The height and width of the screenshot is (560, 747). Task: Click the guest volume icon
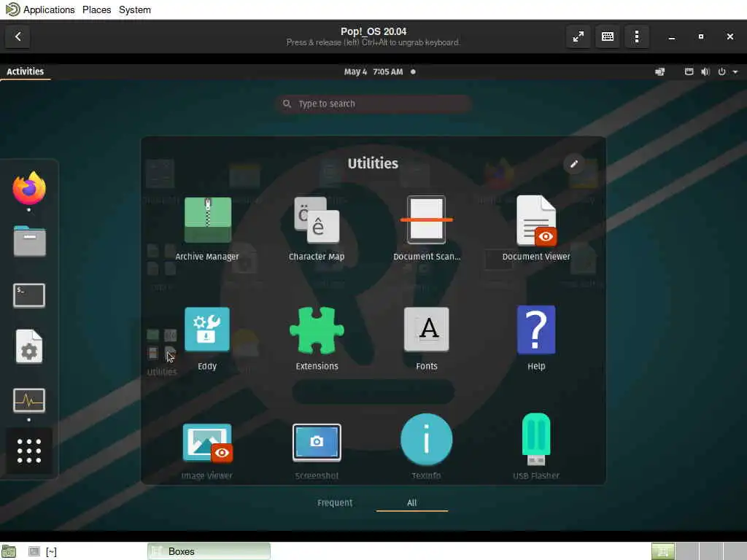705,72
